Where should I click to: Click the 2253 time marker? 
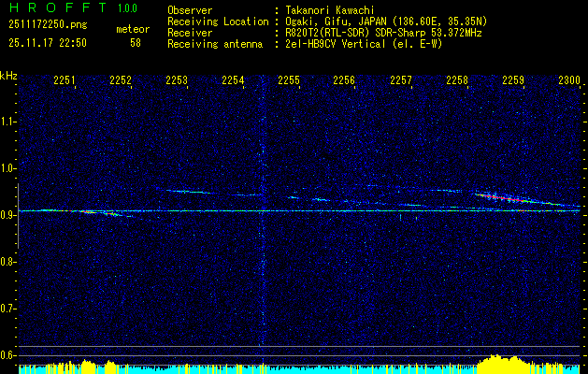pos(177,79)
